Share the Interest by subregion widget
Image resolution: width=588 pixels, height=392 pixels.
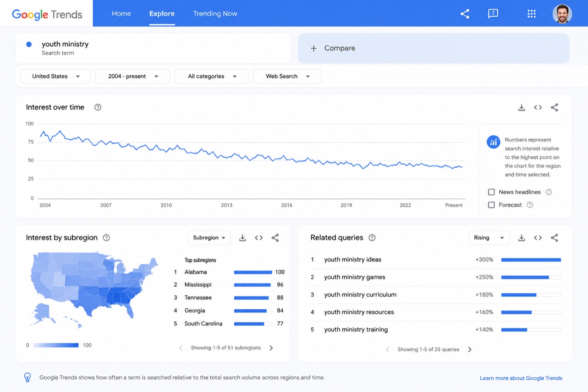275,238
